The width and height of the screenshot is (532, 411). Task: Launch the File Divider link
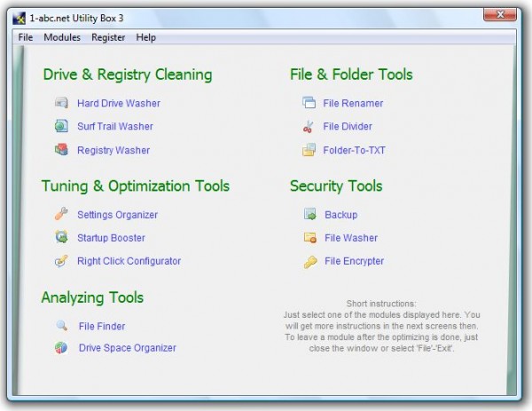tap(348, 126)
